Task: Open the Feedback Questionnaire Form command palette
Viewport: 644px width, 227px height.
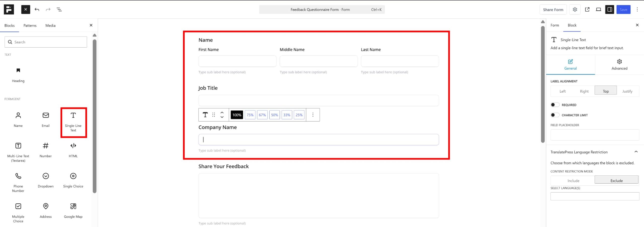Action: click(322, 10)
